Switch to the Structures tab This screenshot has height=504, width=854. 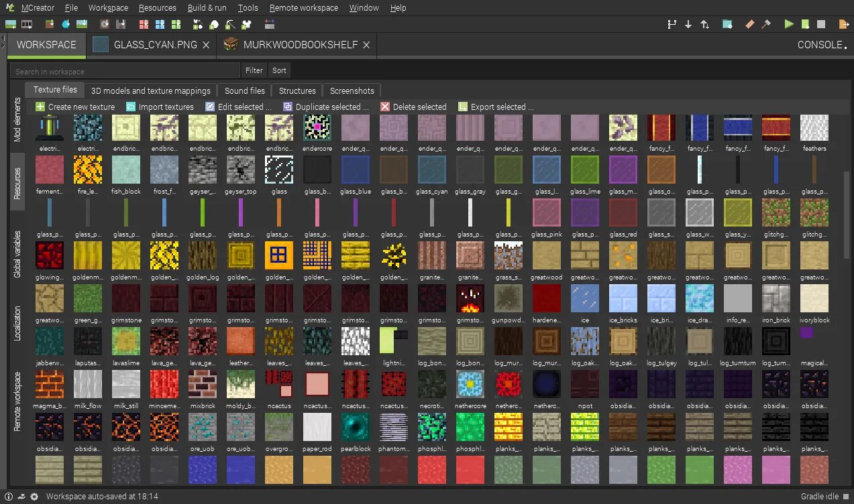point(297,90)
